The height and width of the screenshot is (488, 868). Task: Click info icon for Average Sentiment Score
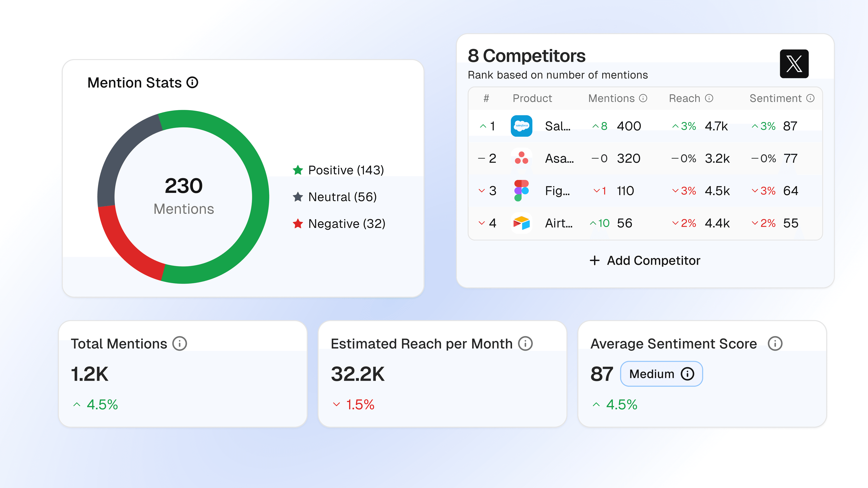775,344
